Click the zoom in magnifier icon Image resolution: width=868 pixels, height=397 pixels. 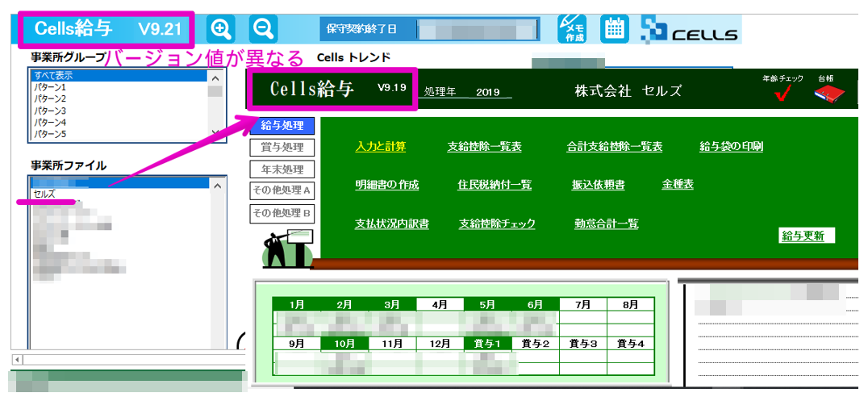pyautogui.click(x=221, y=29)
